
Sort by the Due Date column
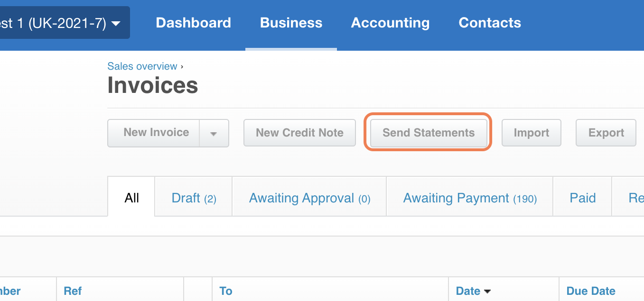(591, 291)
